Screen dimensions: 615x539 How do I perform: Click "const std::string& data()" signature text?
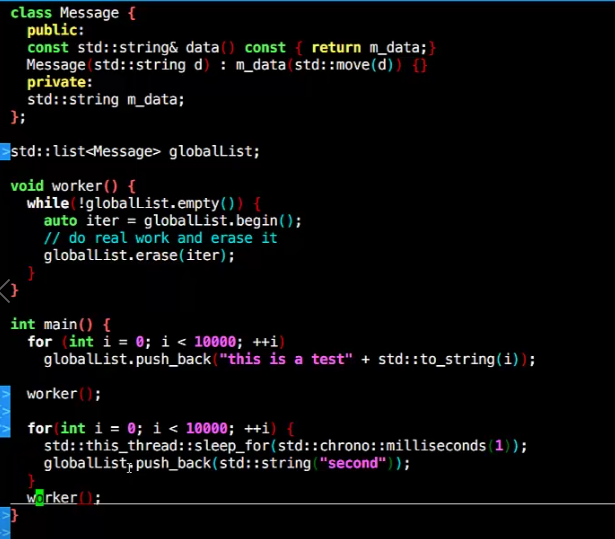pos(131,47)
